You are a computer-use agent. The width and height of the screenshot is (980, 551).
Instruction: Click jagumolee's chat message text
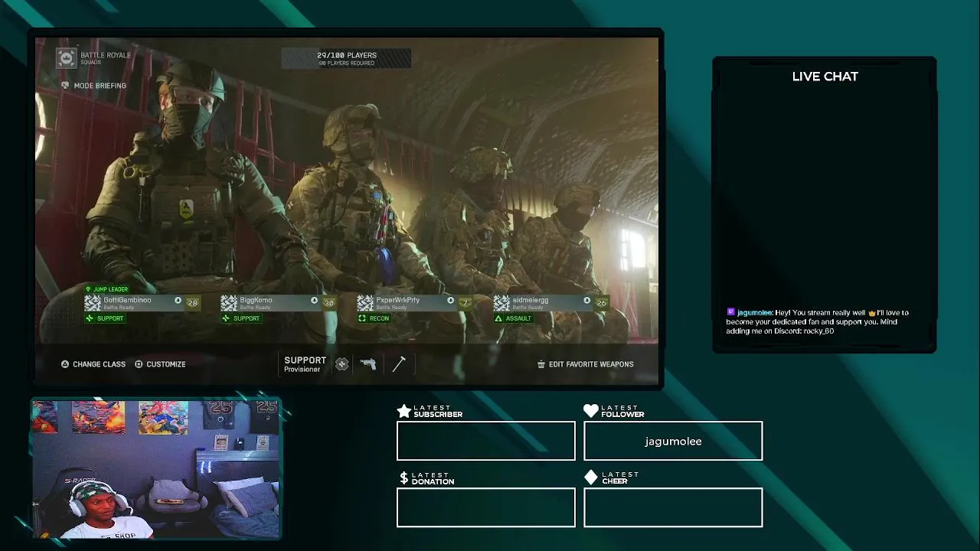(x=818, y=322)
